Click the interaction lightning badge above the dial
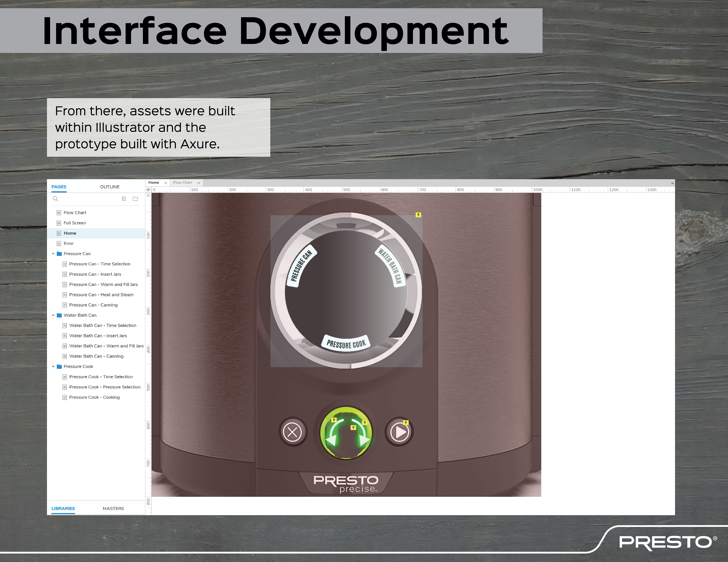 [418, 215]
